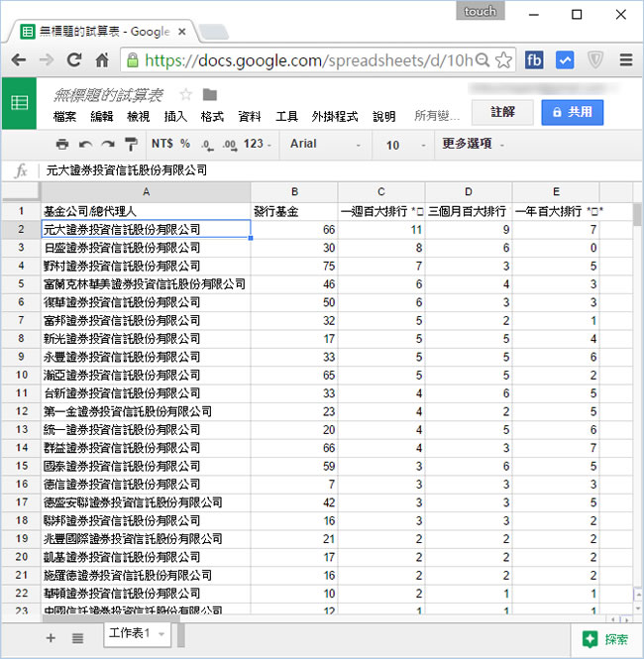
Task: Select cell 富蘭克林華美證券投資信託股份有限公司
Action: point(146,284)
